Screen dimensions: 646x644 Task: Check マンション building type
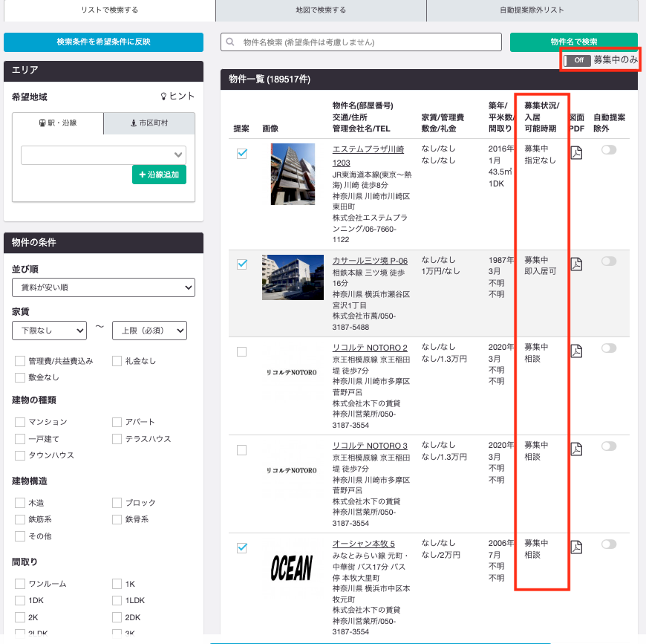(x=20, y=422)
